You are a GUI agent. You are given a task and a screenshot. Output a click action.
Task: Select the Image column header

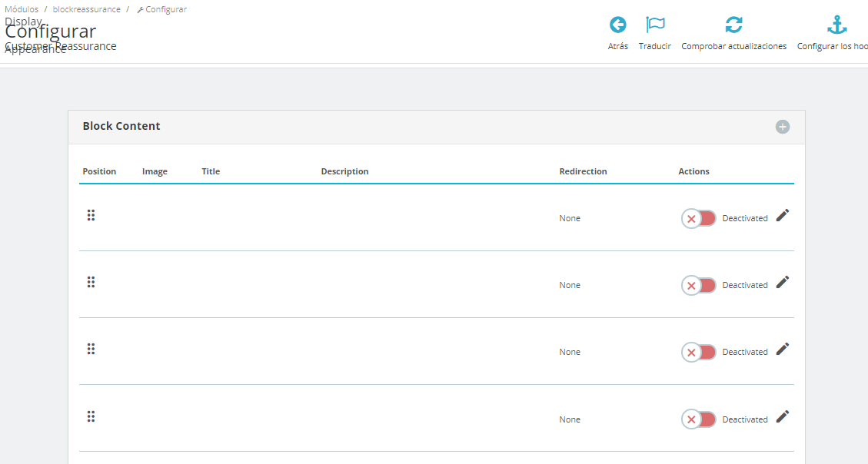[155, 171]
